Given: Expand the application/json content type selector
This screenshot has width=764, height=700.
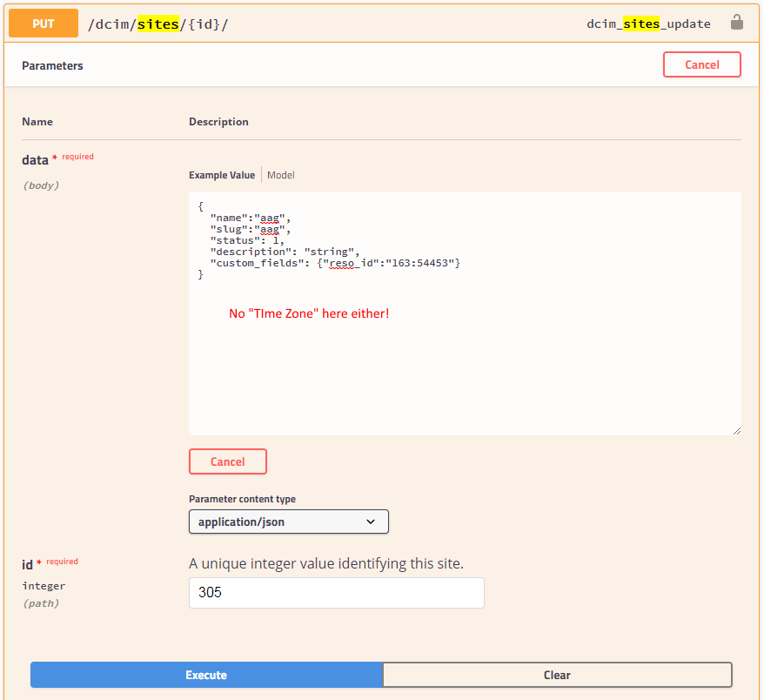Looking at the screenshot, I should click(x=288, y=522).
